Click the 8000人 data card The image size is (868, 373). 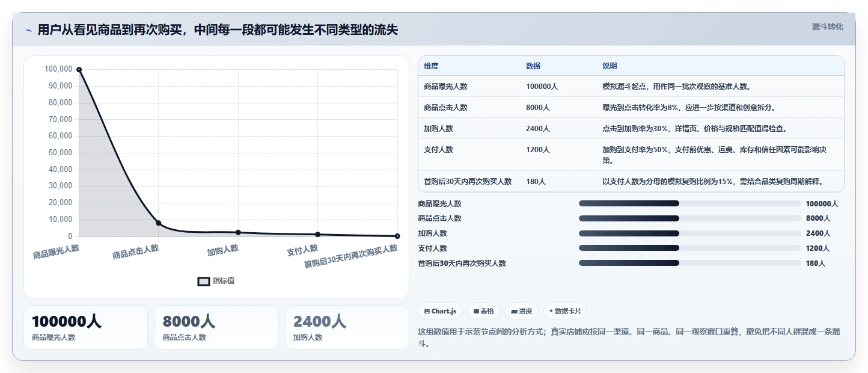tap(216, 327)
